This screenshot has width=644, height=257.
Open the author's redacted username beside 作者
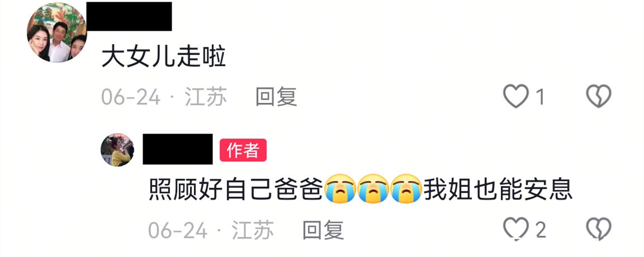tap(177, 149)
